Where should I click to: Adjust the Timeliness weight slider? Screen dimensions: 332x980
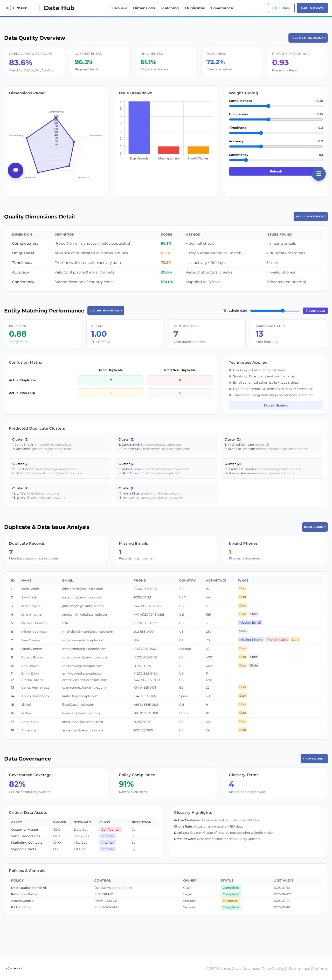point(276,133)
